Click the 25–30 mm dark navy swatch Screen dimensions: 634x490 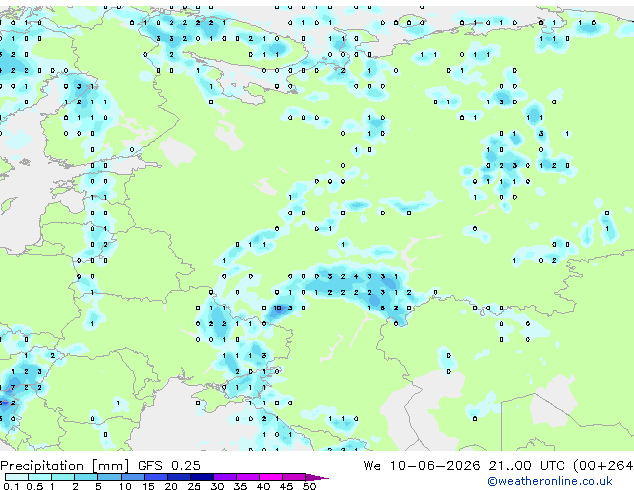[x=201, y=477]
